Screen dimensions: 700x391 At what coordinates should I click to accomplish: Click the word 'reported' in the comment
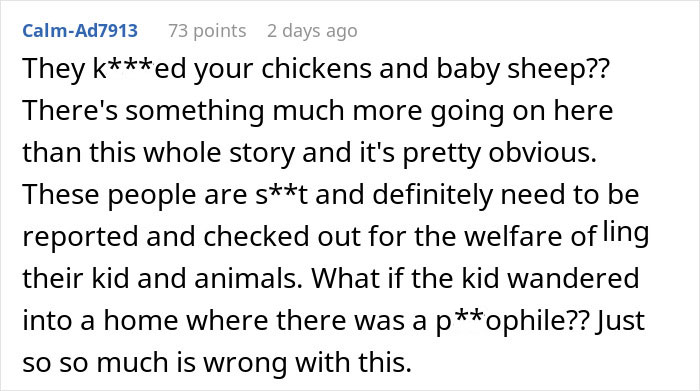pyautogui.click(x=80, y=237)
